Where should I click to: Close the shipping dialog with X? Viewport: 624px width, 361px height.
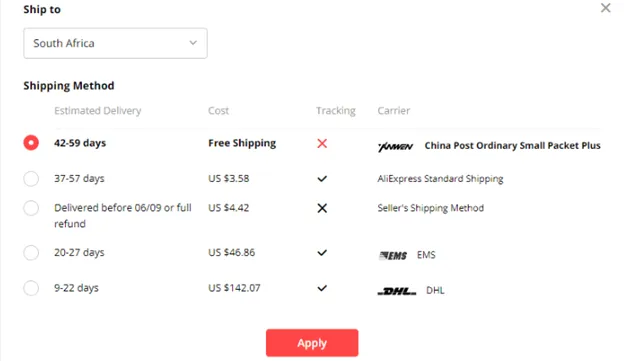coord(606,8)
